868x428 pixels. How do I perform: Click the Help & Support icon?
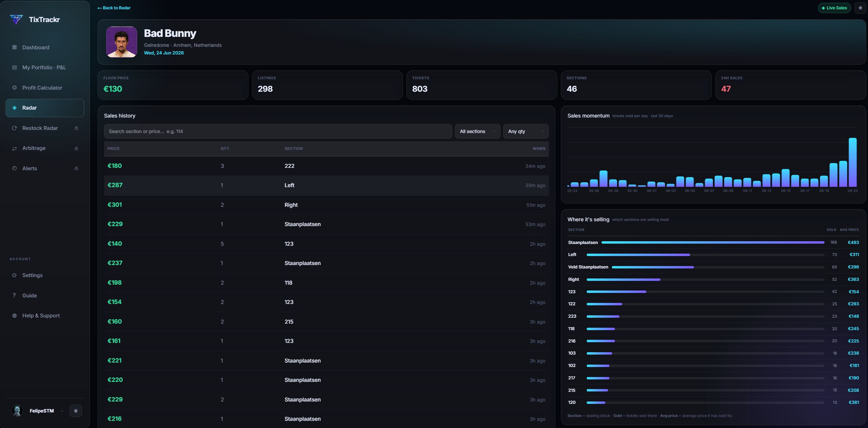point(14,316)
